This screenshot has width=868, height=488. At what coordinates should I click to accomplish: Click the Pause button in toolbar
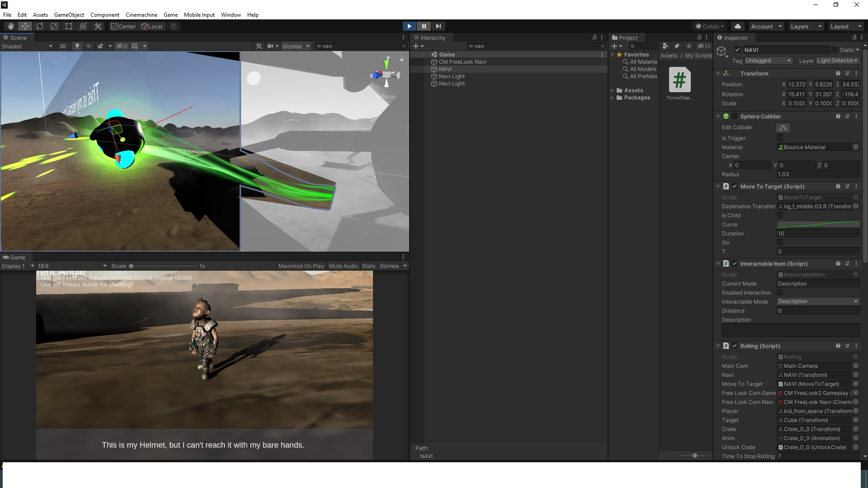(x=423, y=26)
